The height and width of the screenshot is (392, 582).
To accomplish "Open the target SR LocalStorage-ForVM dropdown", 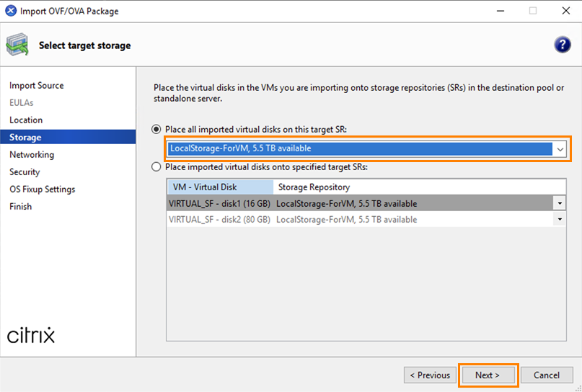I will (x=560, y=149).
